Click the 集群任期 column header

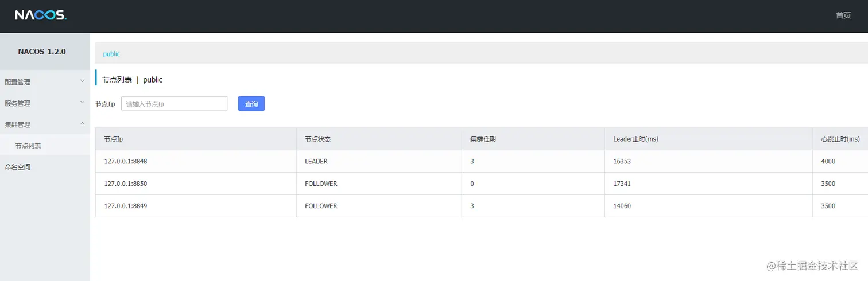coord(483,139)
